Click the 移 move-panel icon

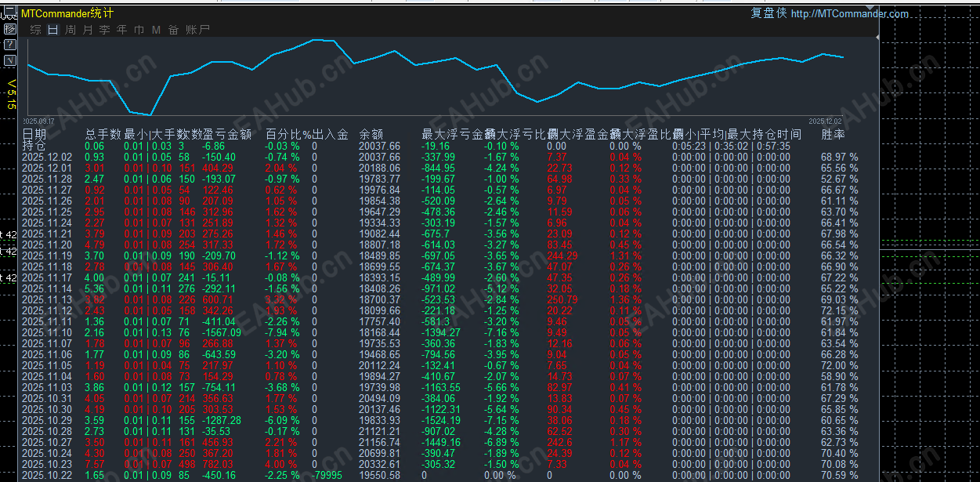pos(9,29)
